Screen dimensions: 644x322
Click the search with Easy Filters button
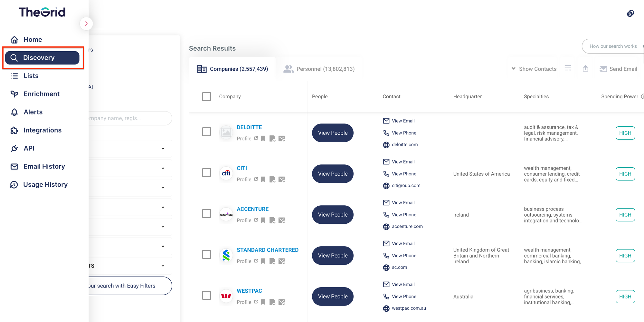coord(130,286)
